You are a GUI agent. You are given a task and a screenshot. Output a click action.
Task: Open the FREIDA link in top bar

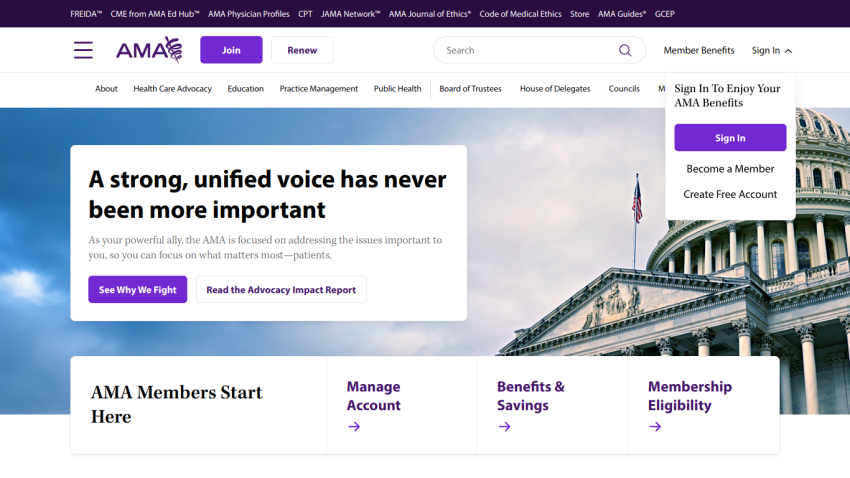86,14
